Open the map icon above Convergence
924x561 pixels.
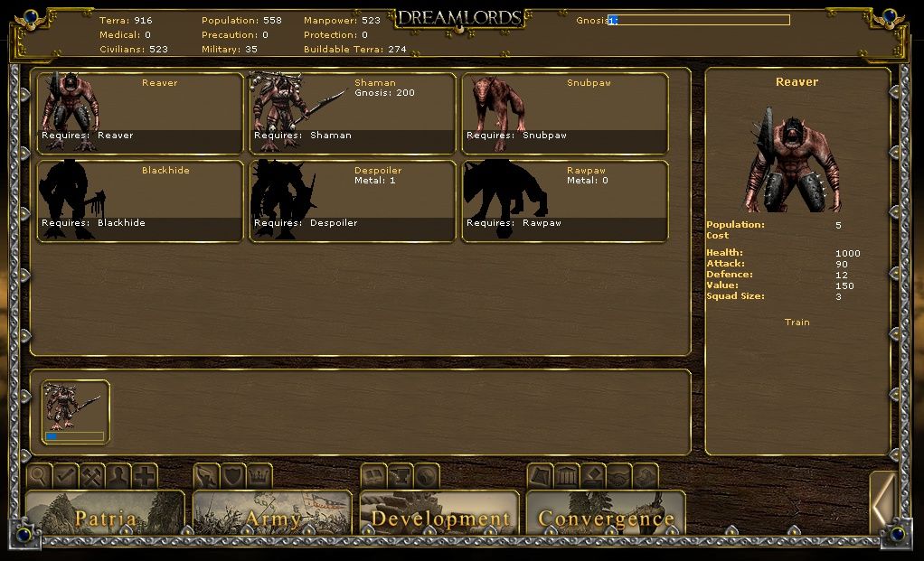pyautogui.click(x=541, y=476)
